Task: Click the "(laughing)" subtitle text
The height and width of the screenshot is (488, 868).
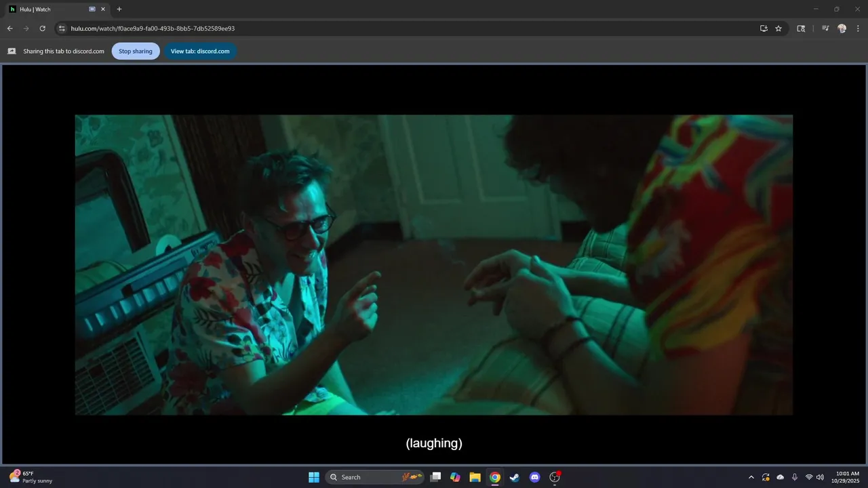Action: coord(434,443)
